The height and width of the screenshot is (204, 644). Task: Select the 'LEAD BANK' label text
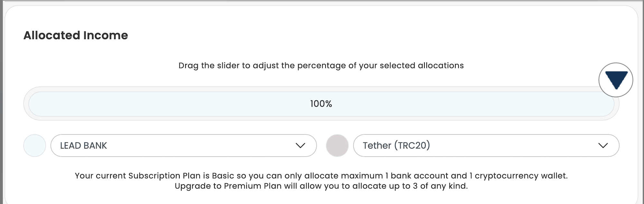pyautogui.click(x=83, y=146)
